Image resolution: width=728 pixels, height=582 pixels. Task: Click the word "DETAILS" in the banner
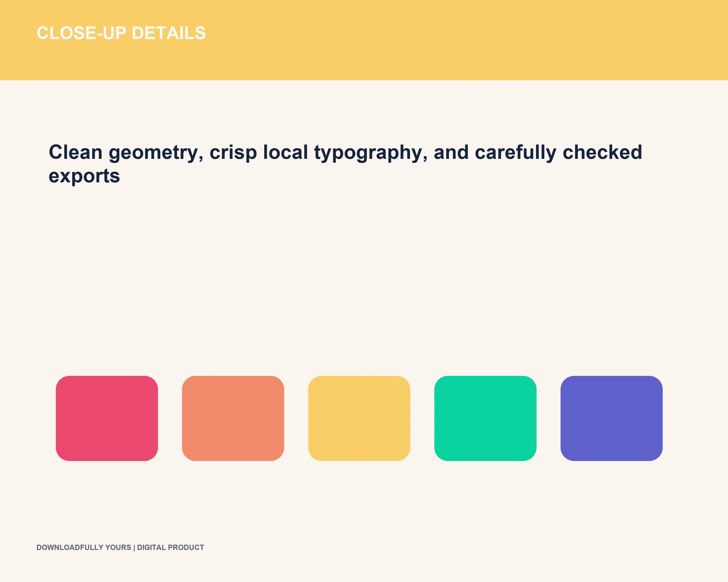click(x=169, y=33)
